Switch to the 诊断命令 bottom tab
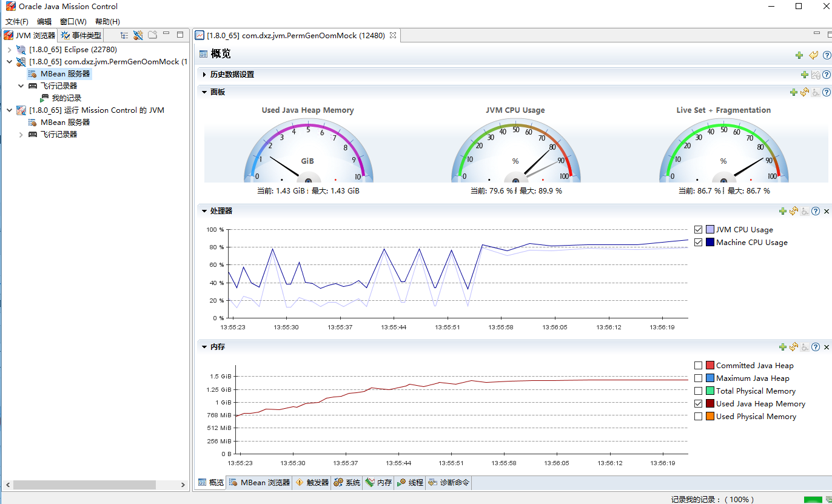Image resolution: width=832 pixels, height=504 pixels. (x=449, y=483)
